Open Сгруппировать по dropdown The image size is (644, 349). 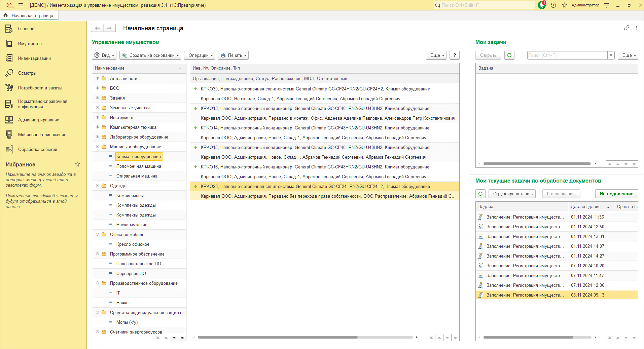coord(512,194)
